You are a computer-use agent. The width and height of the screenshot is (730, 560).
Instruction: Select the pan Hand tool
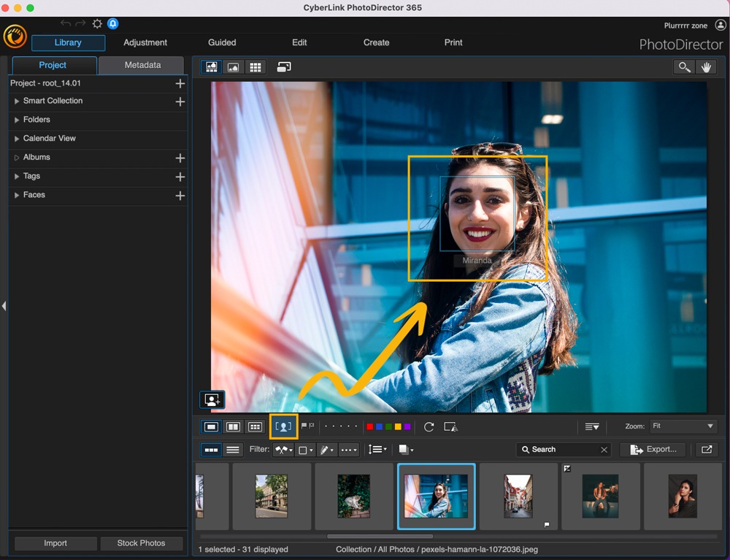(706, 66)
